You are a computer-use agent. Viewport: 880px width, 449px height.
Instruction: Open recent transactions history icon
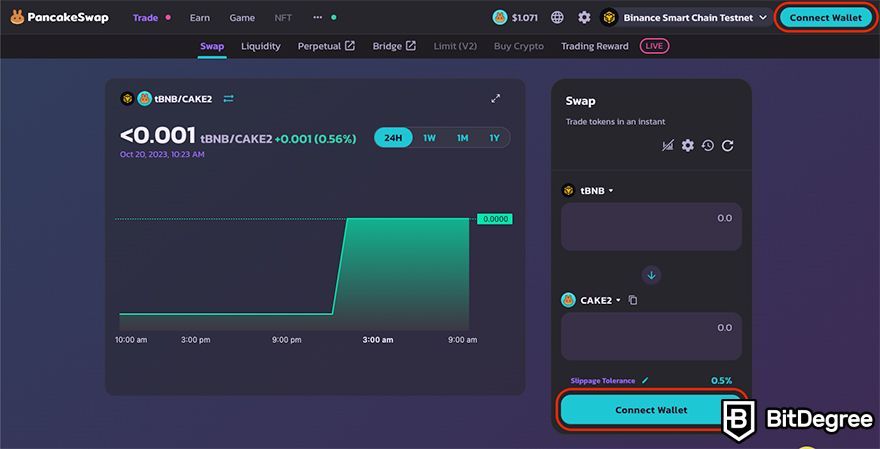point(708,146)
